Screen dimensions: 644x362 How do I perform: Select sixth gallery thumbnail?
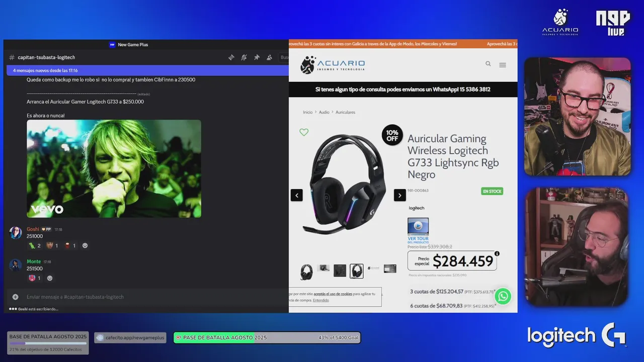pos(390,268)
